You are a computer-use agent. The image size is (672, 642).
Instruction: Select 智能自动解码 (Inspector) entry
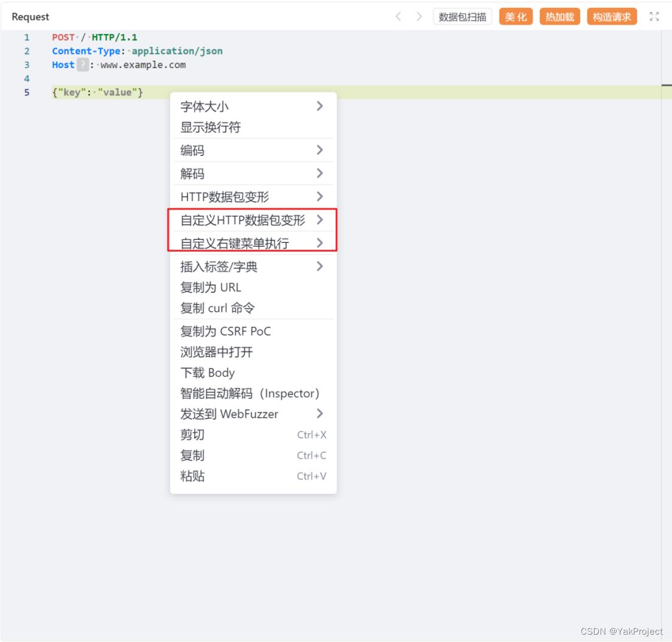coord(253,393)
